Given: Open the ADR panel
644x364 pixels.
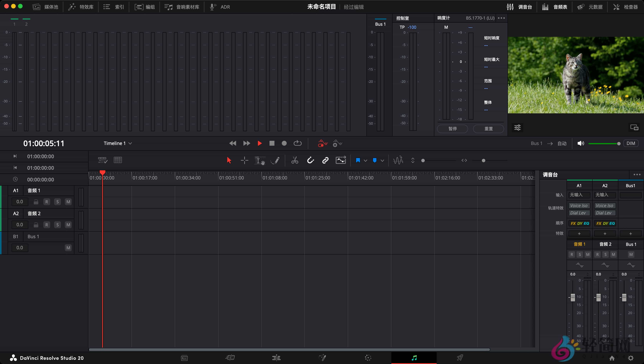Looking at the screenshot, I should click(x=220, y=7).
